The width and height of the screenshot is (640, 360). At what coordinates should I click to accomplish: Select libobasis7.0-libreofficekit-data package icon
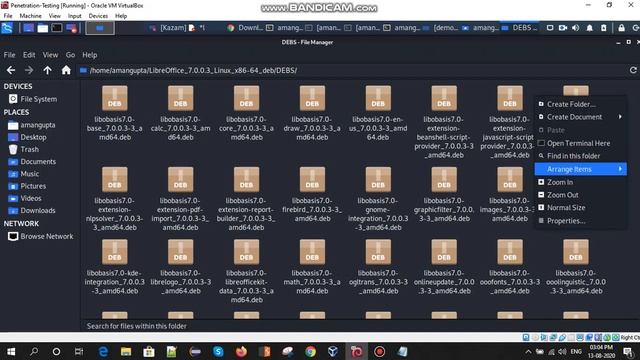click(246, 251)
